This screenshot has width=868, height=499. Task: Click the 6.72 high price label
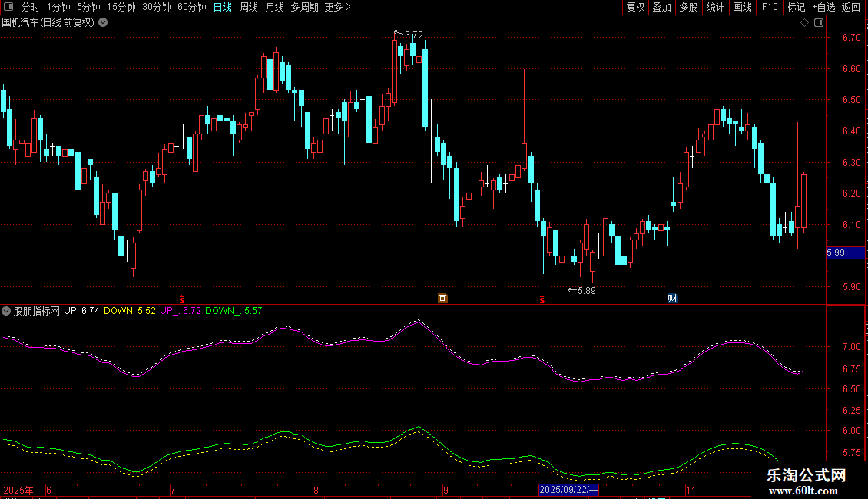413,35
